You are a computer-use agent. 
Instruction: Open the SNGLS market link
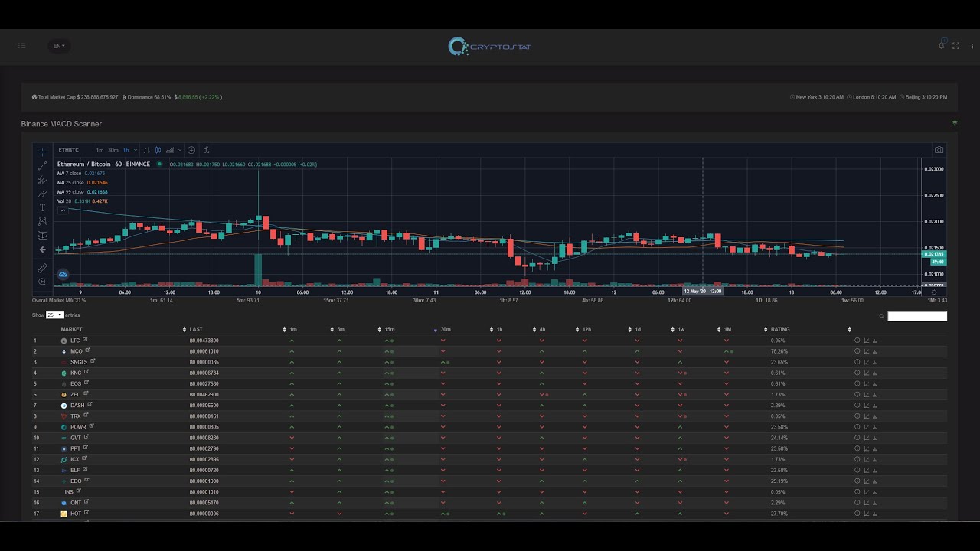79,362
